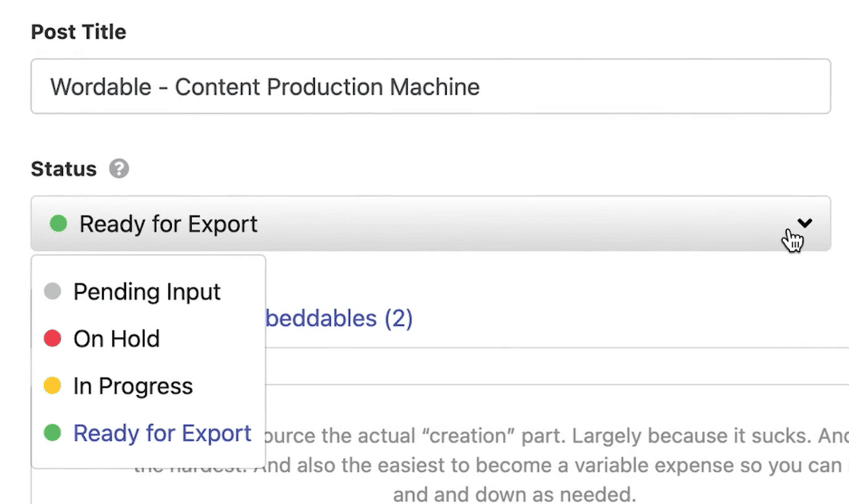This screenshot has width=849, height=504.
Task: Click the 'Wordable - Content Production Machine' title text
Action: [265, 87]
